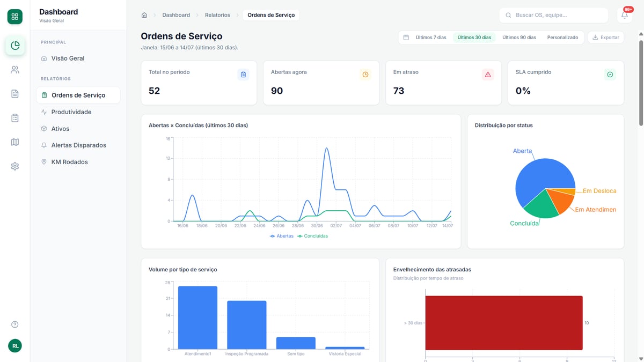Click the Exportar button

point(606,38)
